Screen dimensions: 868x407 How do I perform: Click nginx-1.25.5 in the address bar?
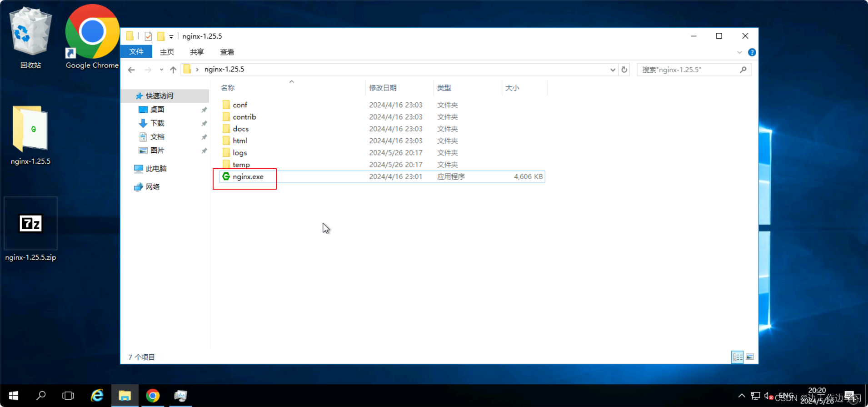(224, 70)
